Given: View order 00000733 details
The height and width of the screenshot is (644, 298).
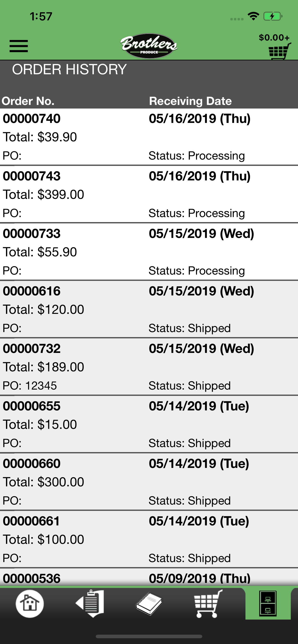Looking at the screenshot, I should coord(149,252).
